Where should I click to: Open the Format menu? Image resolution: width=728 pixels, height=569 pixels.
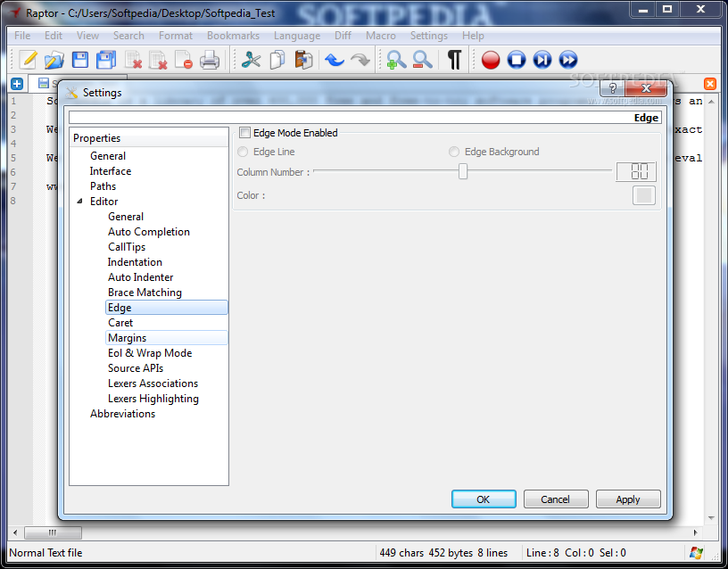(x=176, y=36)
